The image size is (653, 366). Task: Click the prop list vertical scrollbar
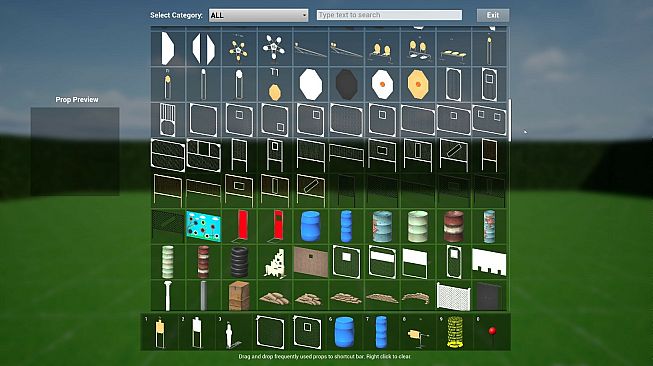(x=510, y=120)
